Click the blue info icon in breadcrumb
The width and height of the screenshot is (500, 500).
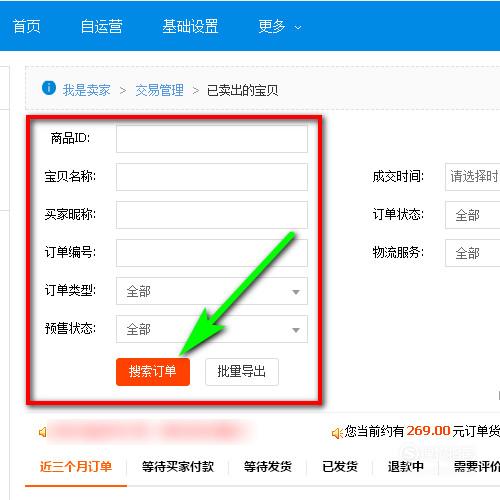(49, 88)
